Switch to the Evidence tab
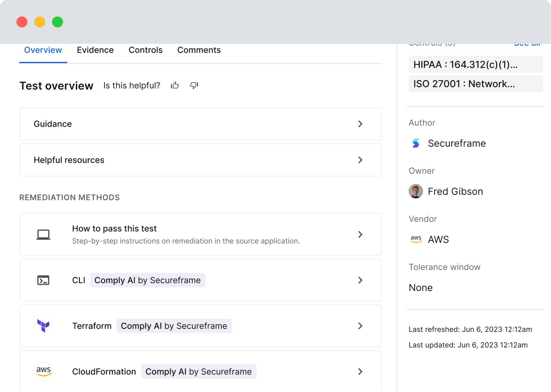 95,50
